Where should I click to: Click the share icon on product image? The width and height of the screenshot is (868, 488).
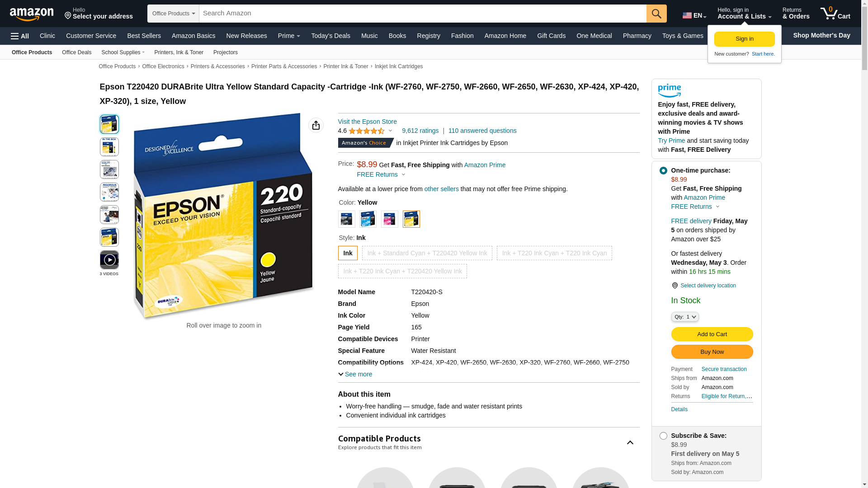[x=316, y=125]
